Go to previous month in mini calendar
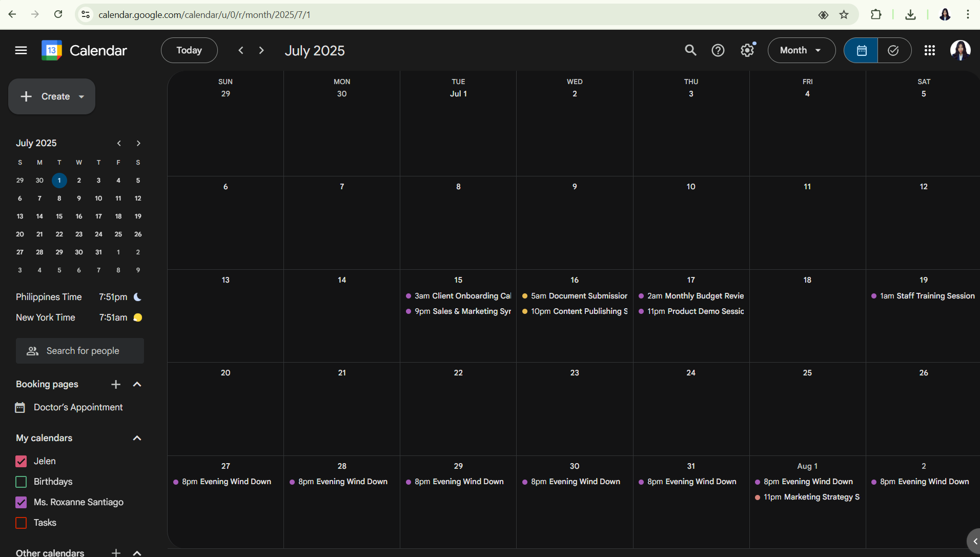 [x=119, y=143]
